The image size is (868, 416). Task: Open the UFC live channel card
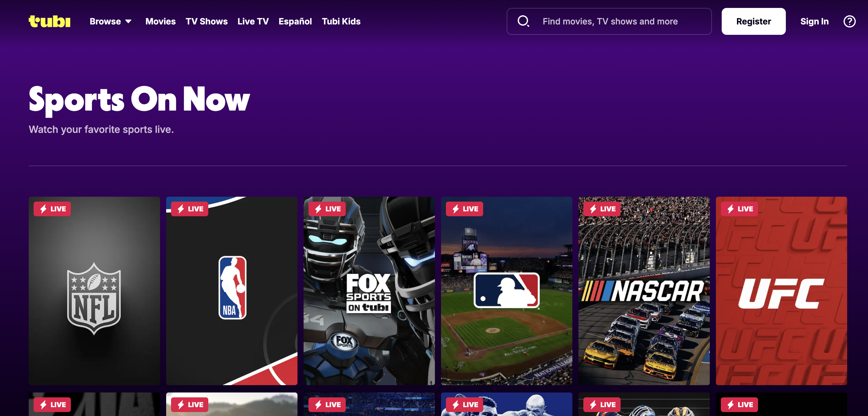781,291
